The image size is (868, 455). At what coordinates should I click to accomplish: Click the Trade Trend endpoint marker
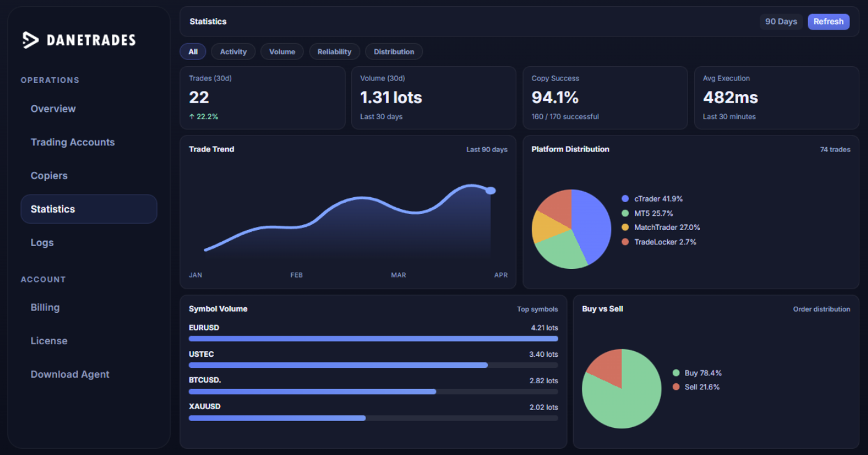491,190
